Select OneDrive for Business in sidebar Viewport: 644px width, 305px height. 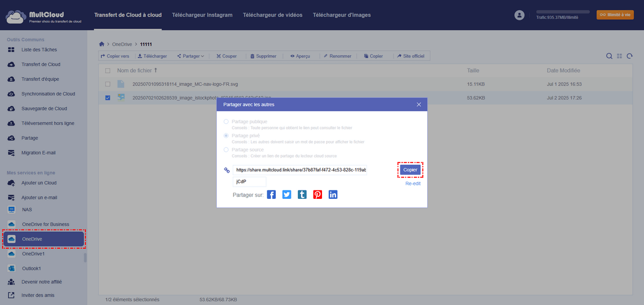pos(45,224)
